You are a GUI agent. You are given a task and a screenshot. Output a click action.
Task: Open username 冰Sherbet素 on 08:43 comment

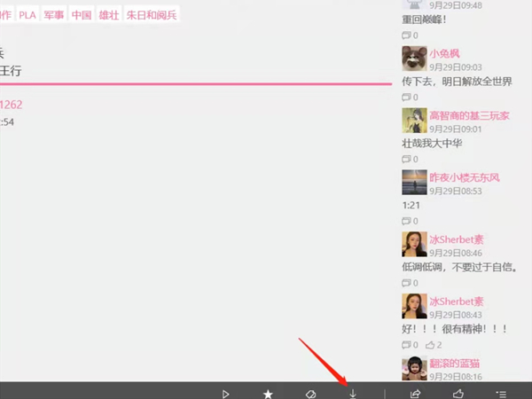pos(457,301)
